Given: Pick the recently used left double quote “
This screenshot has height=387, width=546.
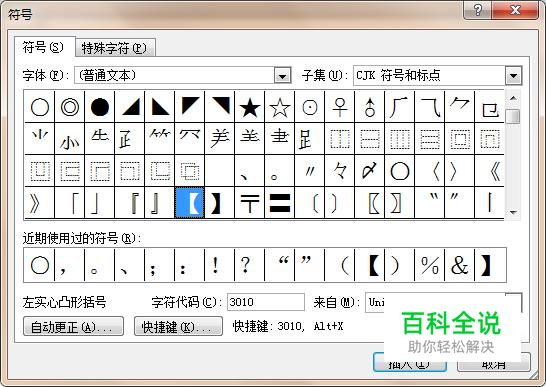Looking at the screenshot, I should 280,265.
